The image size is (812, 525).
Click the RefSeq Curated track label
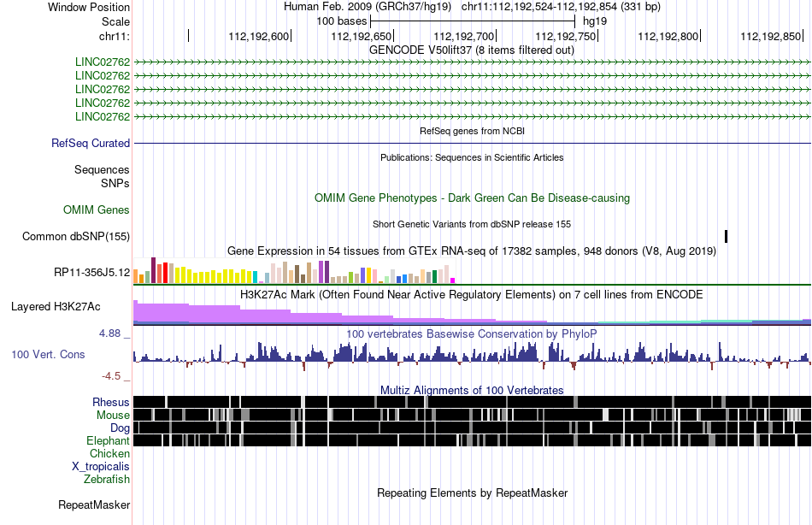pos(91,143)
